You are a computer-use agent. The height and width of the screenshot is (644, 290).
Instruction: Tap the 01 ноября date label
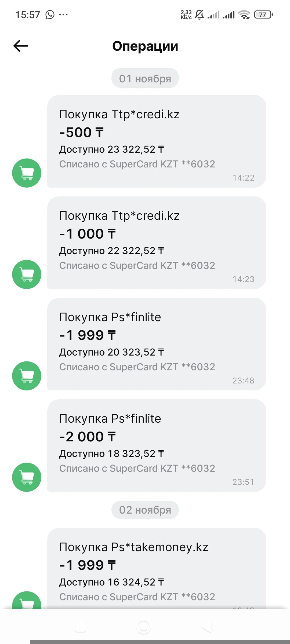[x=145, y=78]
